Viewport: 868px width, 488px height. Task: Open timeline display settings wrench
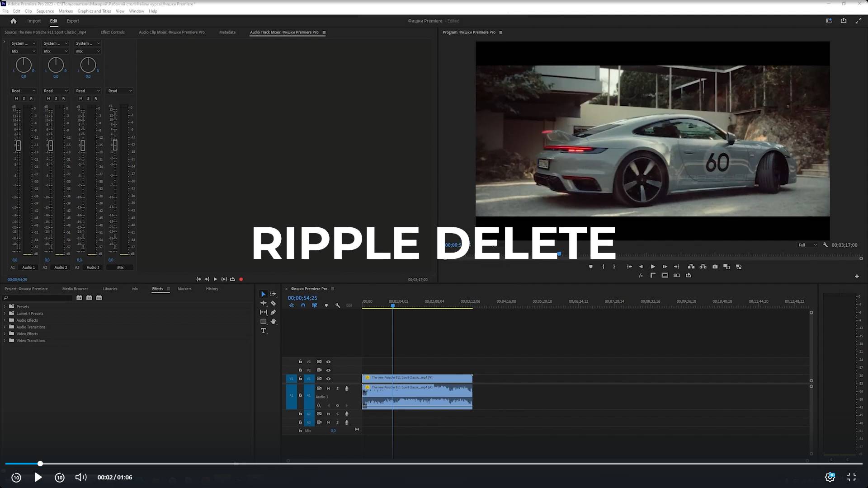tap(338, 305)
